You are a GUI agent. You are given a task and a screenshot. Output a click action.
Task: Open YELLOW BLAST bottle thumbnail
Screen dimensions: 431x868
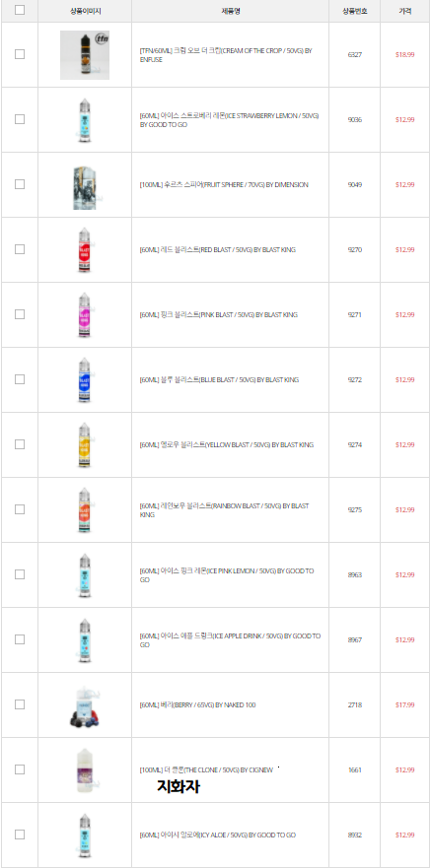point(84,445)
